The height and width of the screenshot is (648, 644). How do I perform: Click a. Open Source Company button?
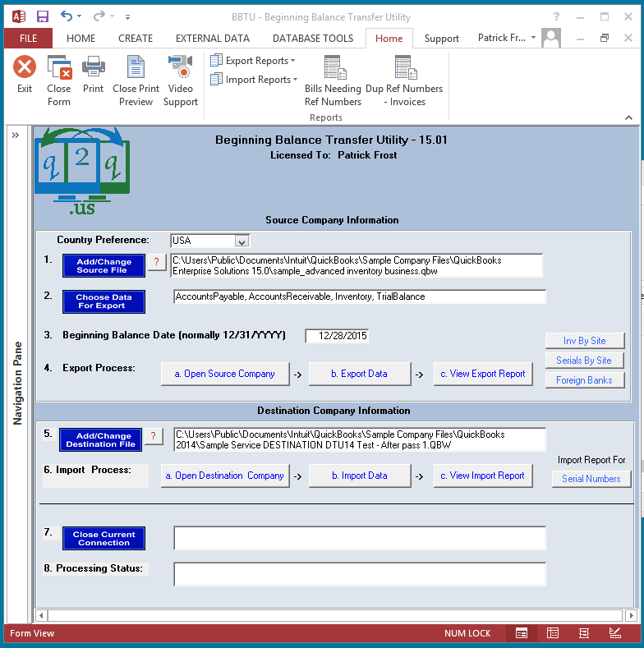coord(225,374)
